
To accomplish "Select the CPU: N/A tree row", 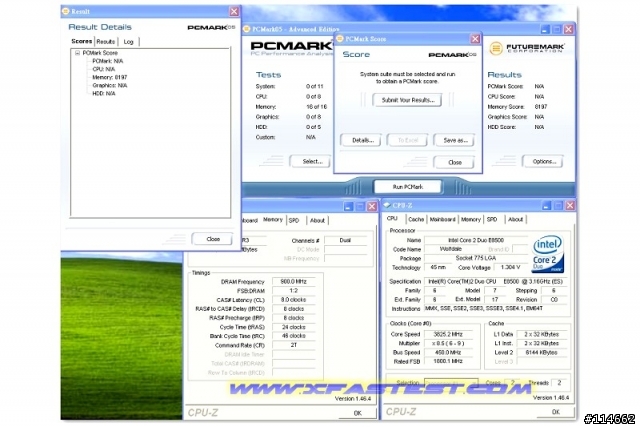I will click(x=103, y=69).
